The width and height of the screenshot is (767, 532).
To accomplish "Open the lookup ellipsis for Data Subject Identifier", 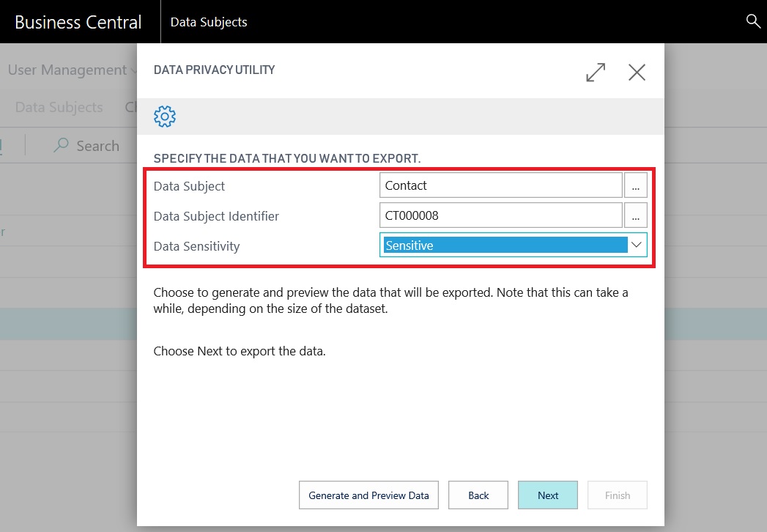I will click(635, 216).
